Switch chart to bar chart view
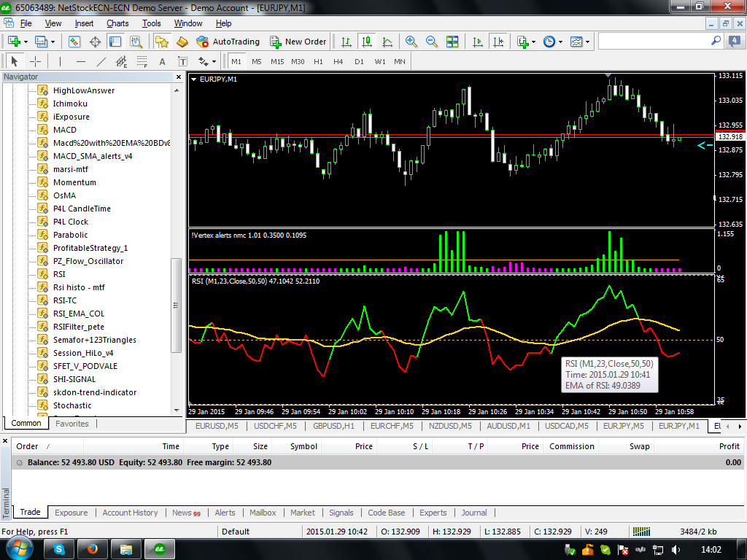Viewport: 747px width, 560px height. click(x=346, y=42)
